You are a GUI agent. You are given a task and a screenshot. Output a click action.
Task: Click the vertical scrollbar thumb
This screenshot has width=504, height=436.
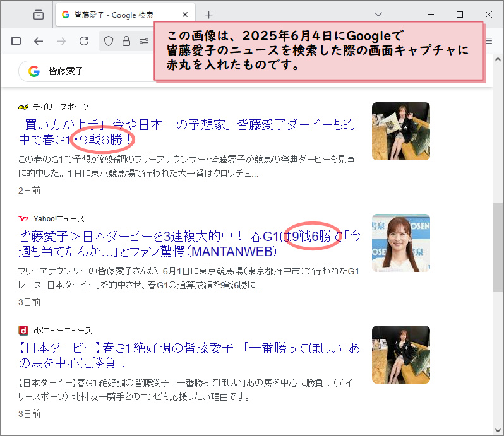point(498,247)
